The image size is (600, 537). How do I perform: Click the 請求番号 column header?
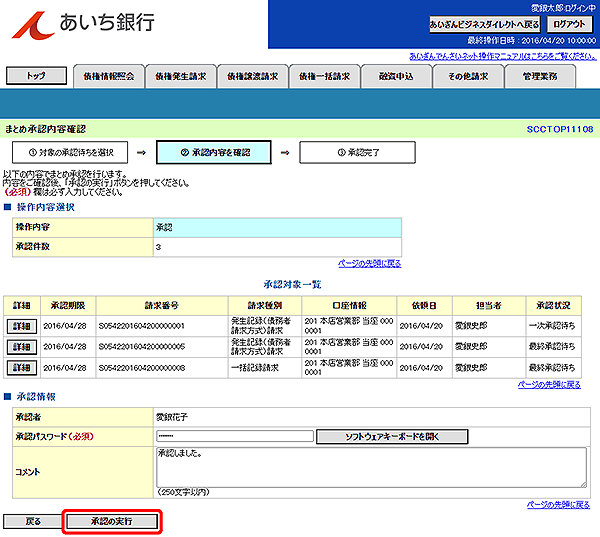tap(162, 305)
